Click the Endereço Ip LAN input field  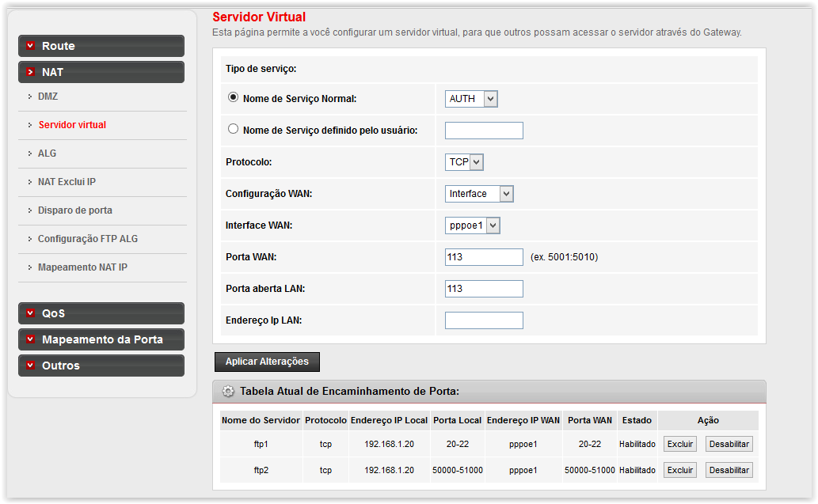pyautogui.click(x=484, y=320)
